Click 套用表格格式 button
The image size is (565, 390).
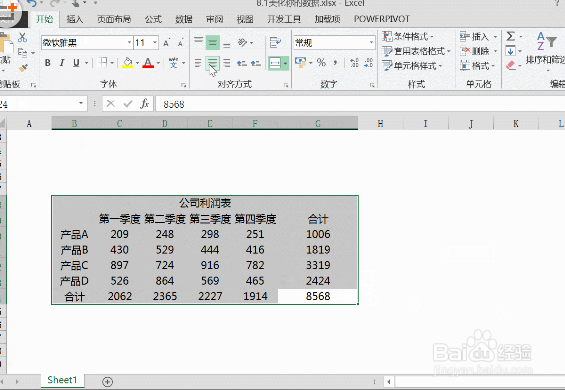tap(416, 51)
